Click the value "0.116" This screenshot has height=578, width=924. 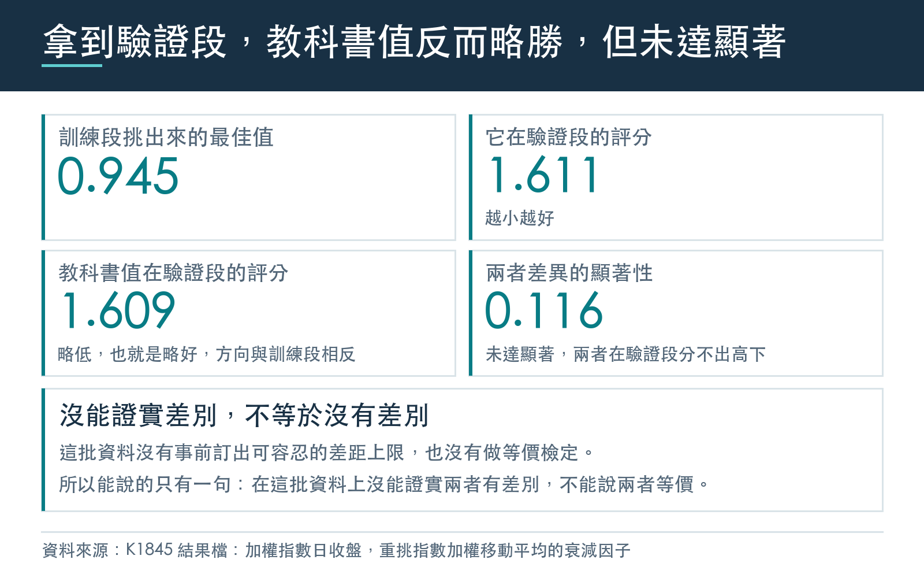click(x=544, y=311)
